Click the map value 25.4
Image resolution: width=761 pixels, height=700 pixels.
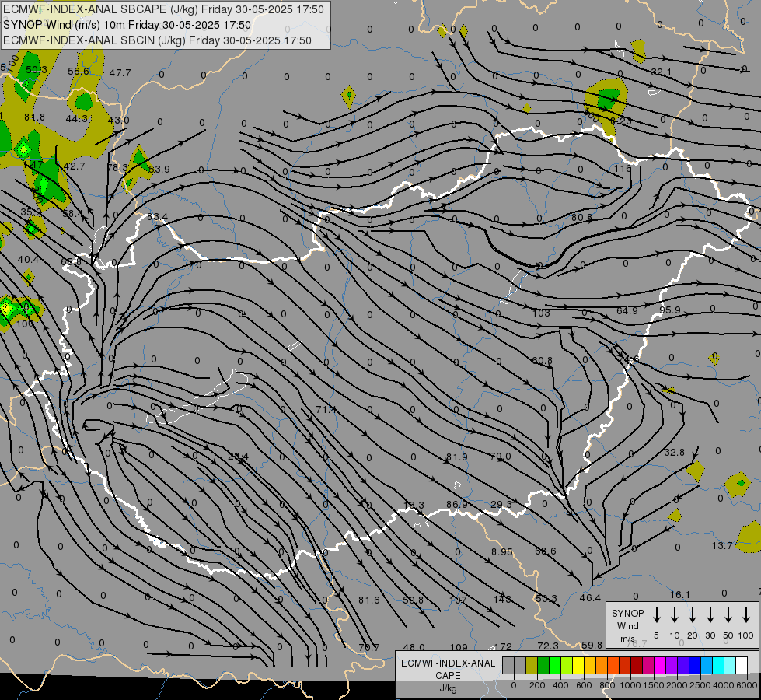pyautogui.click(x=238, y=456)
